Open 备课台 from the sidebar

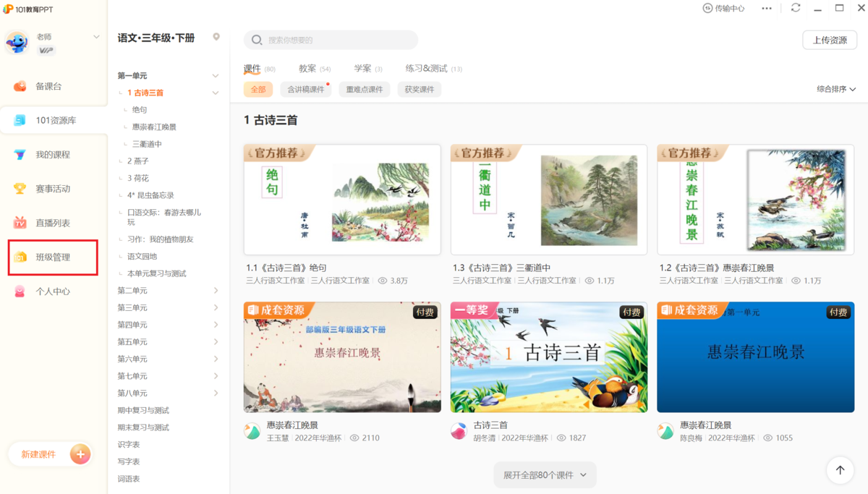(49, 86)
